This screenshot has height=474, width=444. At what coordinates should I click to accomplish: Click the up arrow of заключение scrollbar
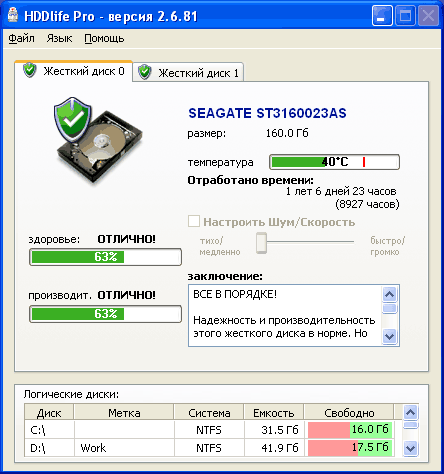click(x=389, y=294)
